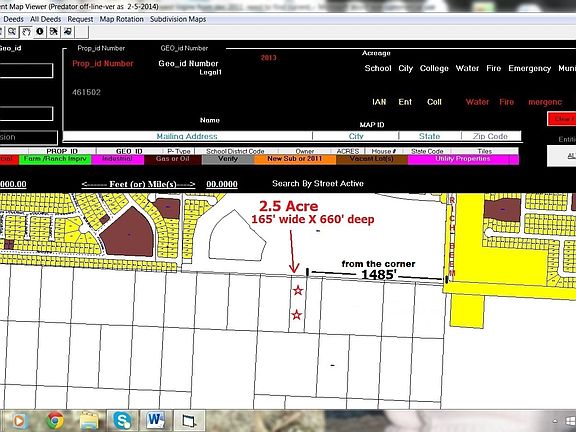Open the Subdivision Maps menu

(178, 19)
